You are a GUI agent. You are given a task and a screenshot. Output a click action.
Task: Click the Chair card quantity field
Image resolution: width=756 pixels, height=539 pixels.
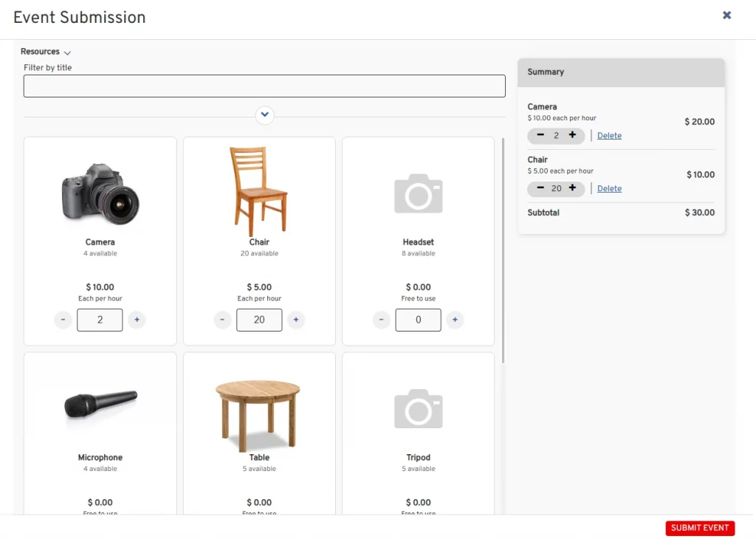tap(259, 320)
